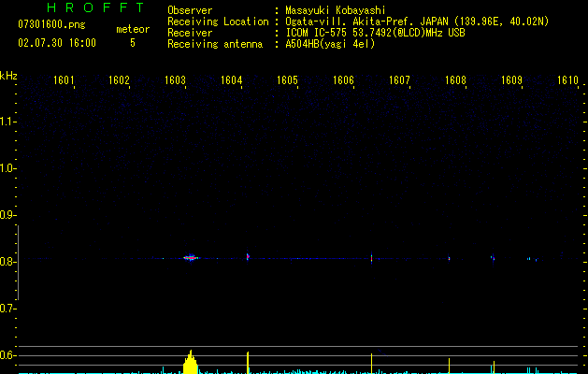
Task: Click time axis label 1609
Action: point(511,80)
